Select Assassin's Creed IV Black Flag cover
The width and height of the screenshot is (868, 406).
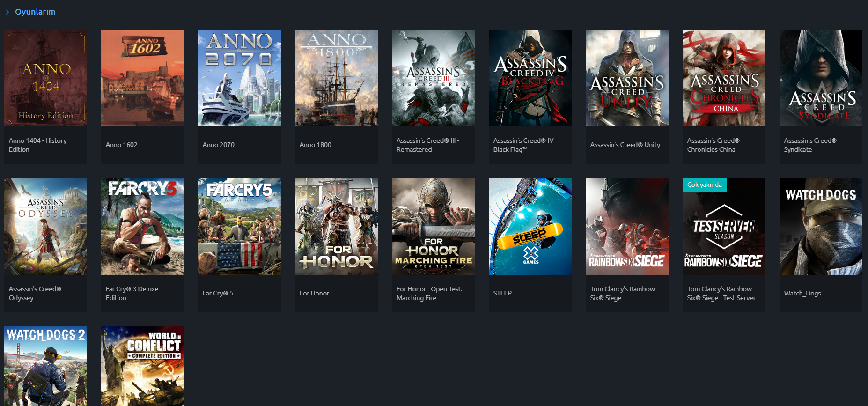530,78
